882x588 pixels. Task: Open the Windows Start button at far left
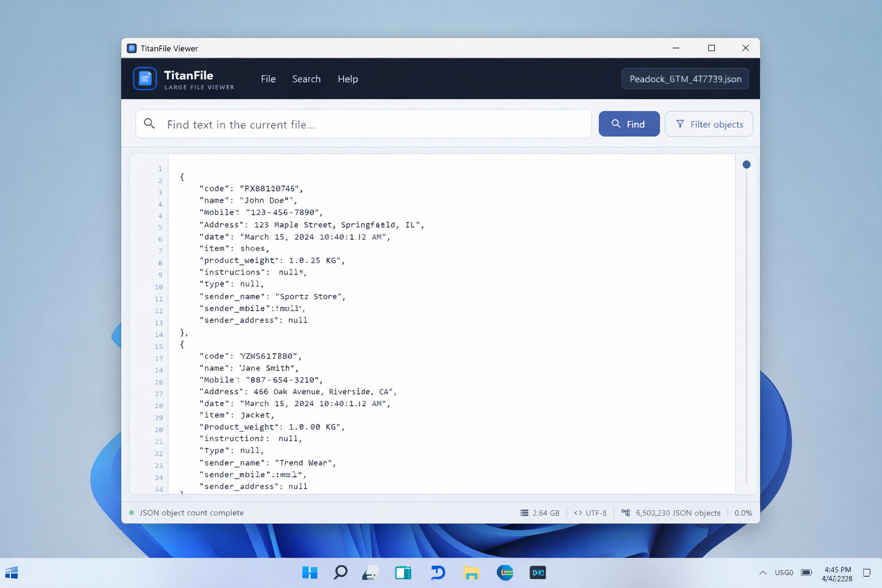[x=11, y=572]
